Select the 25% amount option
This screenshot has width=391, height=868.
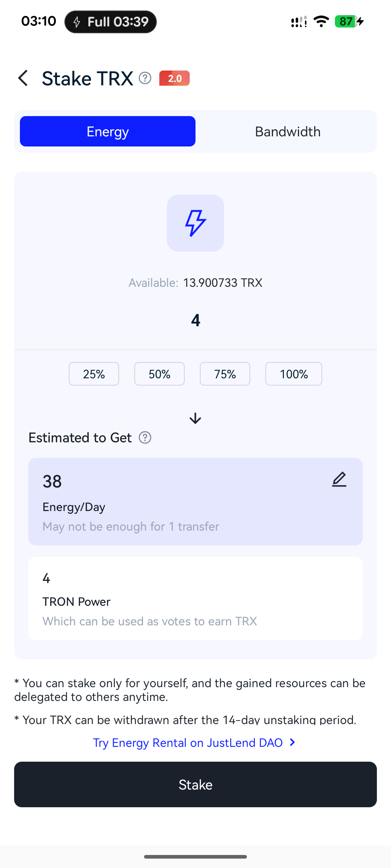[94, 374]
